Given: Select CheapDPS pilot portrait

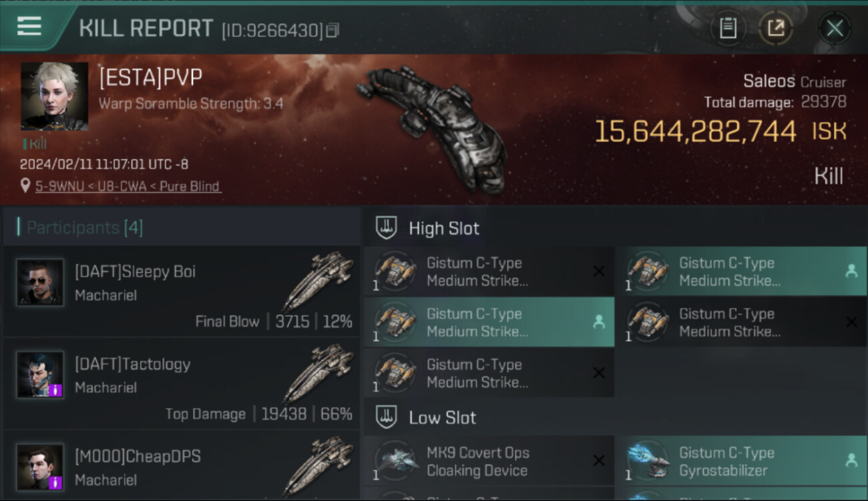Looking at the screenshot, I should 40,467.
